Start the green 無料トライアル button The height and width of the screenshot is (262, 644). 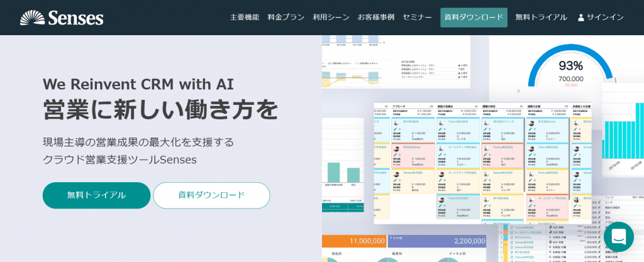[96, 195]
